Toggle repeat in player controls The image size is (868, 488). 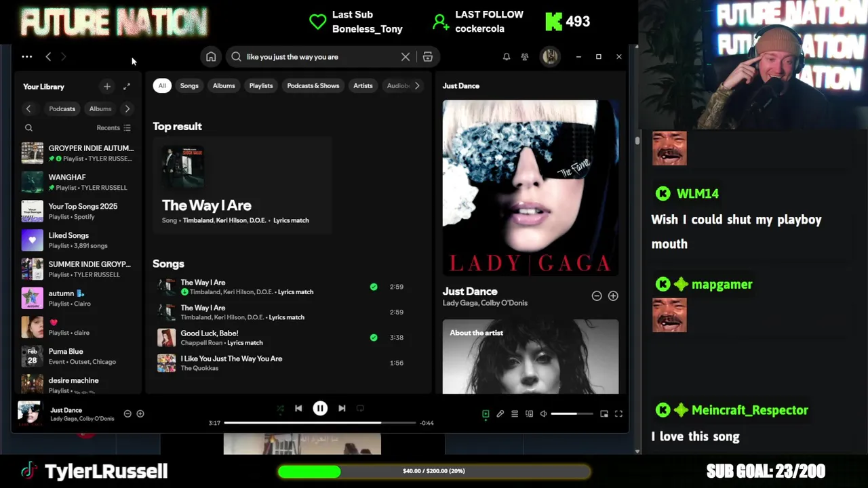[360, 409]
